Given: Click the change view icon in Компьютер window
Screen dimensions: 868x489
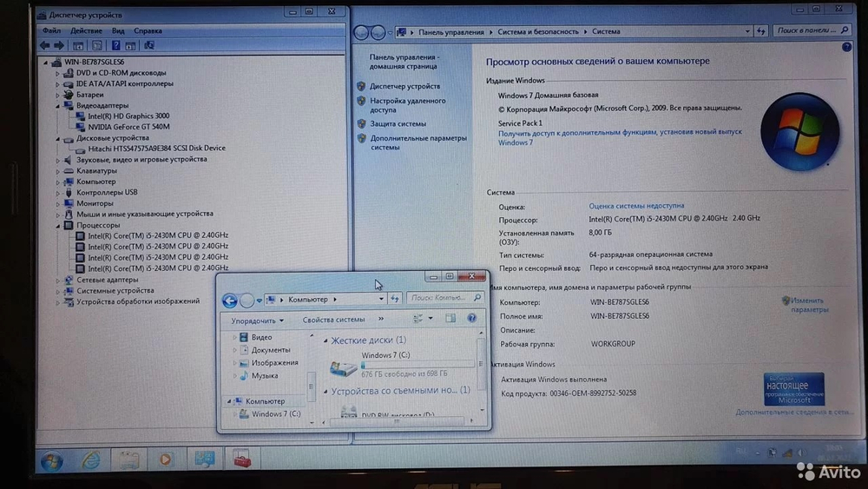Looking at the screenshot, I should click(418, 319).
